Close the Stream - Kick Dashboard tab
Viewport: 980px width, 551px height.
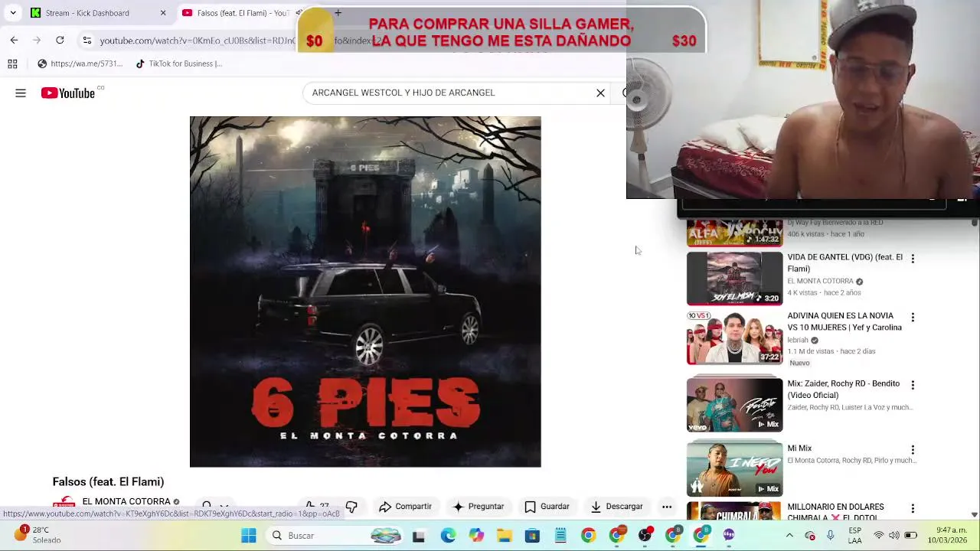point(163,13)
